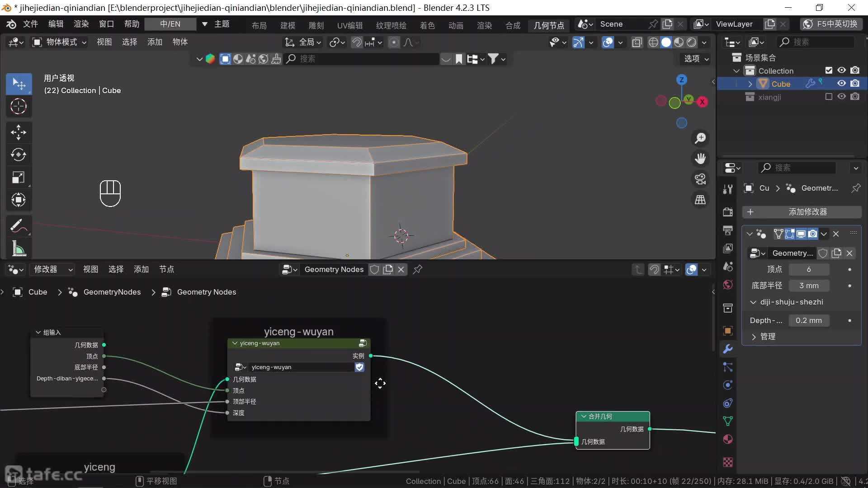Expand the 管理 panel
The height and width of the screenshot is (488, 868).
click(x=767, y=337)
